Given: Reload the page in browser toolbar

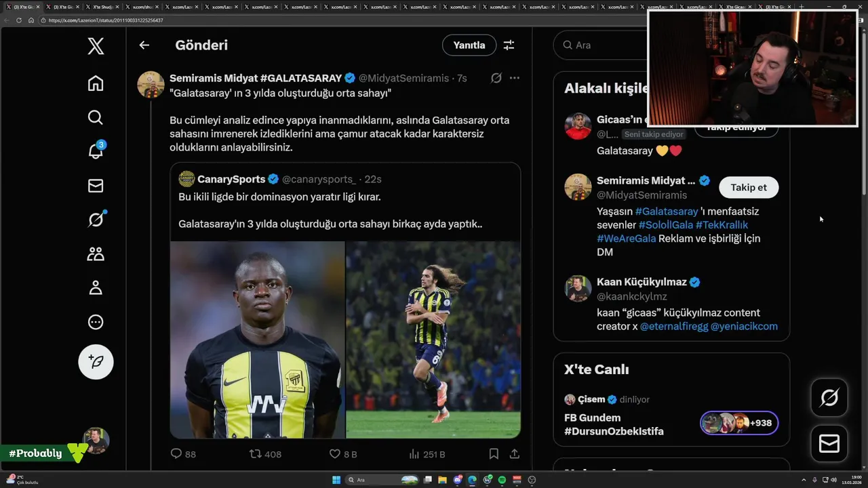Looking at the screenshot, I should click(19, 20).
